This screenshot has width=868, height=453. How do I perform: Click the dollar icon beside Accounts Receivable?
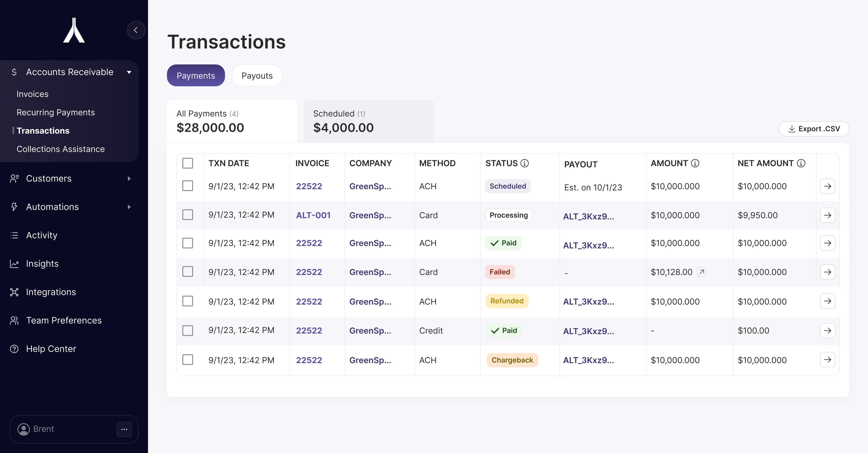14,72
